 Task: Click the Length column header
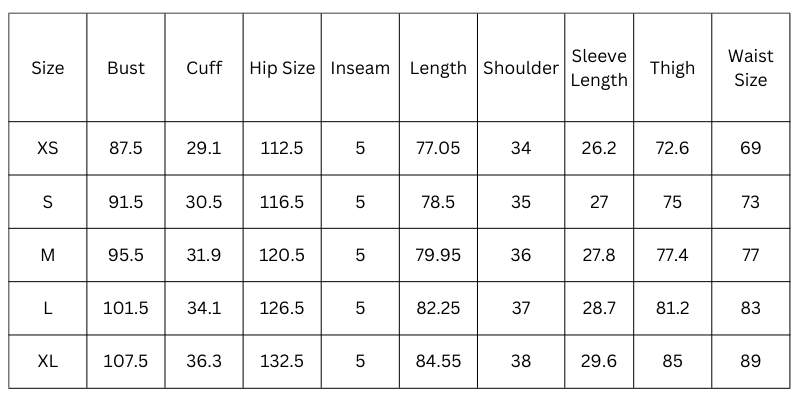pyautogui.click(x=438, y=68)
